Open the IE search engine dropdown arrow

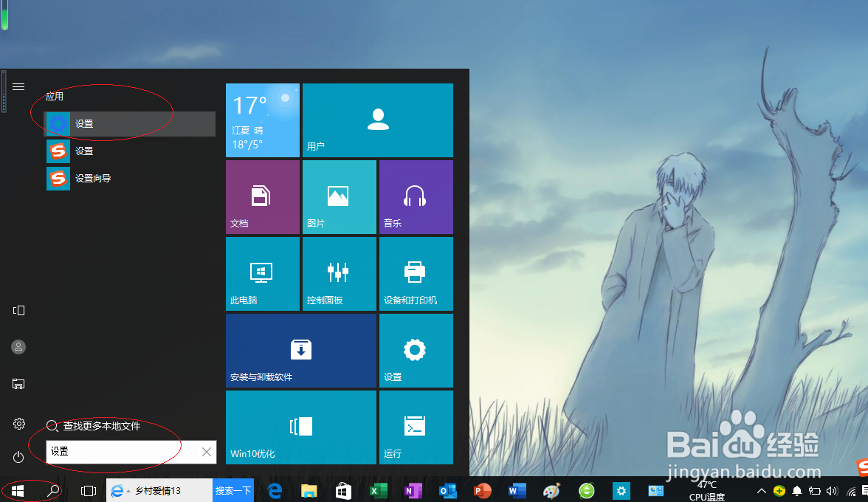click(x=128, y=491)
